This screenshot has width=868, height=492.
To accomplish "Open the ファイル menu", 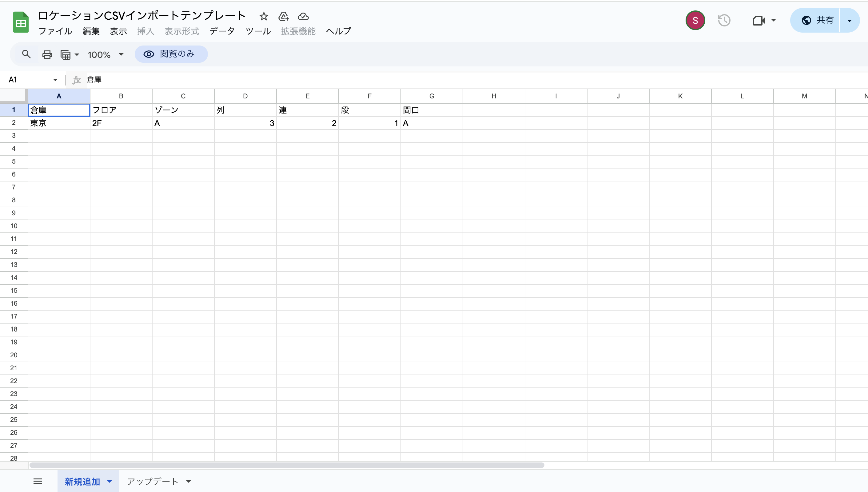I will (55, 31).
